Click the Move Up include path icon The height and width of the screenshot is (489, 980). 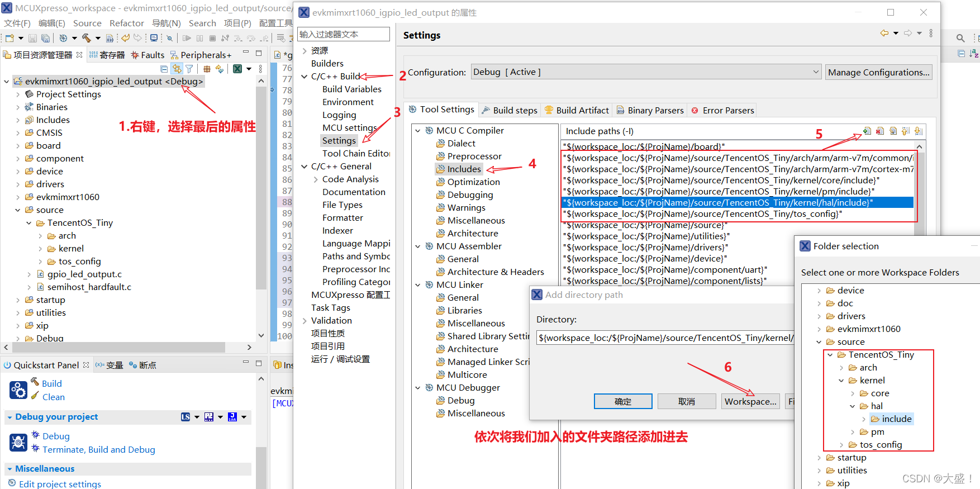pos(906,131)
